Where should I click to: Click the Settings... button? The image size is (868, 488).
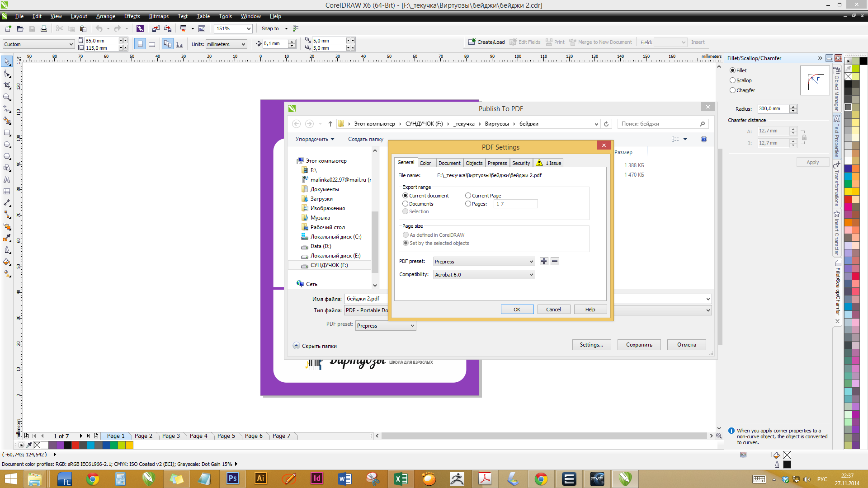pos(591,345)
